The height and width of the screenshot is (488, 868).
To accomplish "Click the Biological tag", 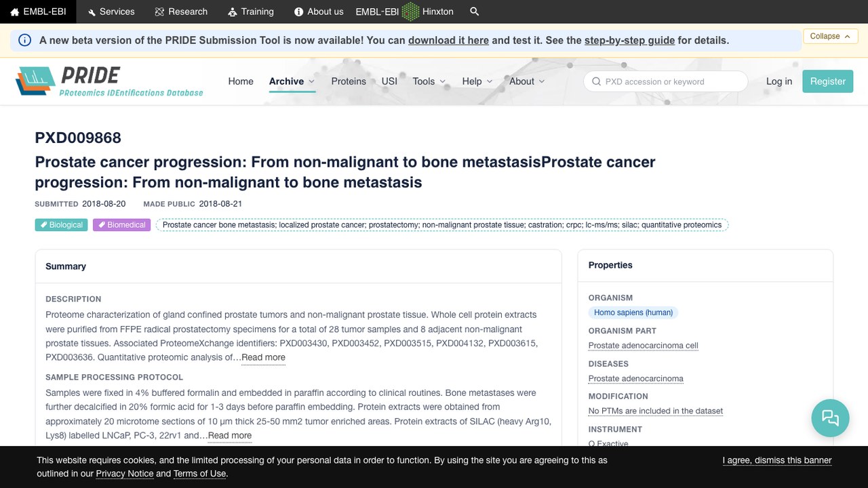I will [x=61, y=225].
